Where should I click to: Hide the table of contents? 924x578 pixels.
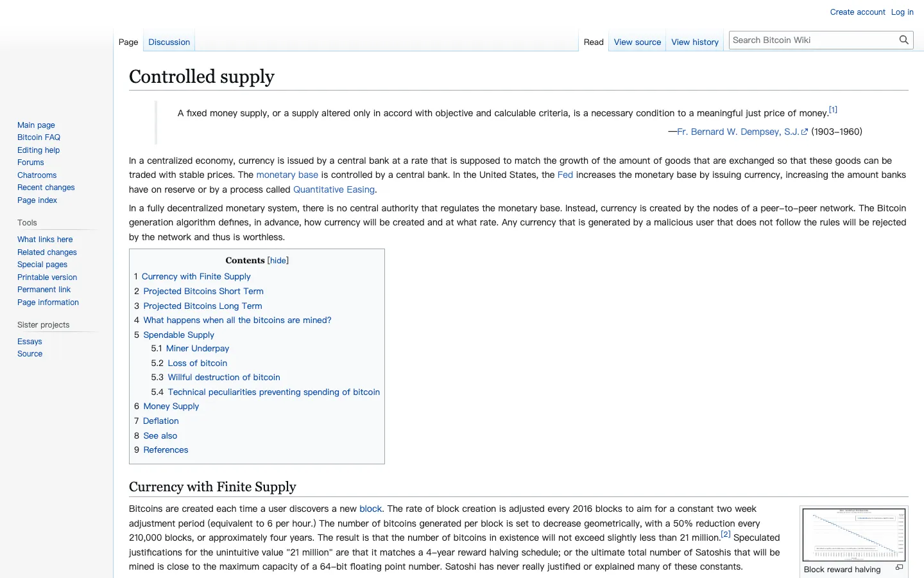point(278,260)
